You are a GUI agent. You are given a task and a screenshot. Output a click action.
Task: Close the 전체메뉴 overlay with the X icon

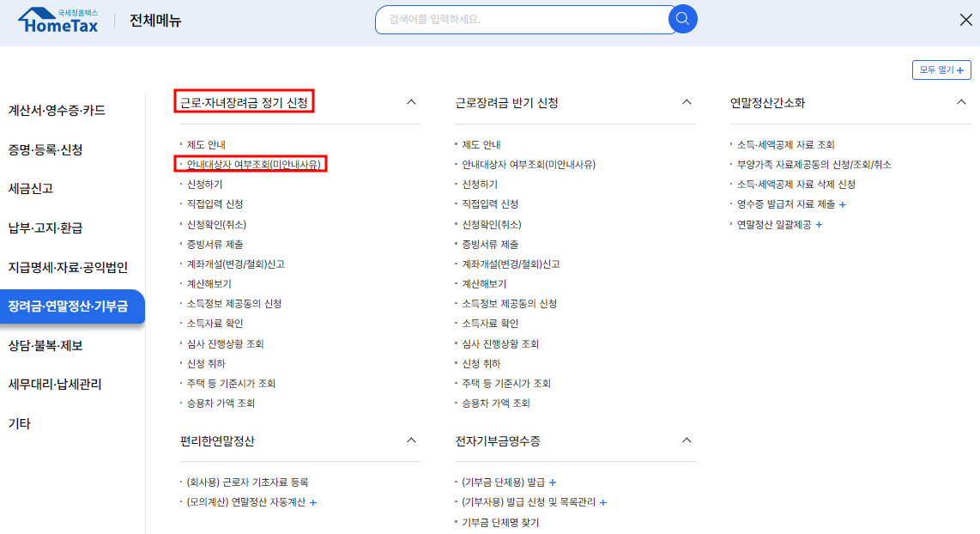[965, 19]
